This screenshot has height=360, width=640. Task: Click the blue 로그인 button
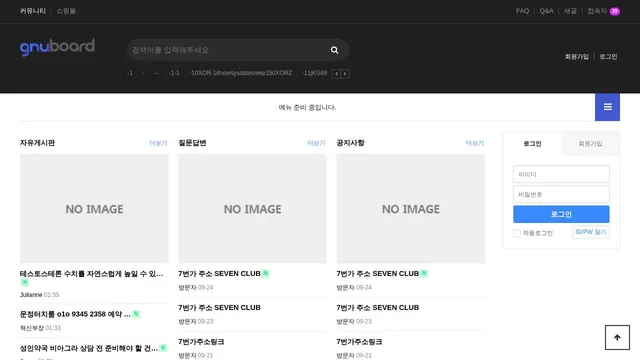[561, 214]
